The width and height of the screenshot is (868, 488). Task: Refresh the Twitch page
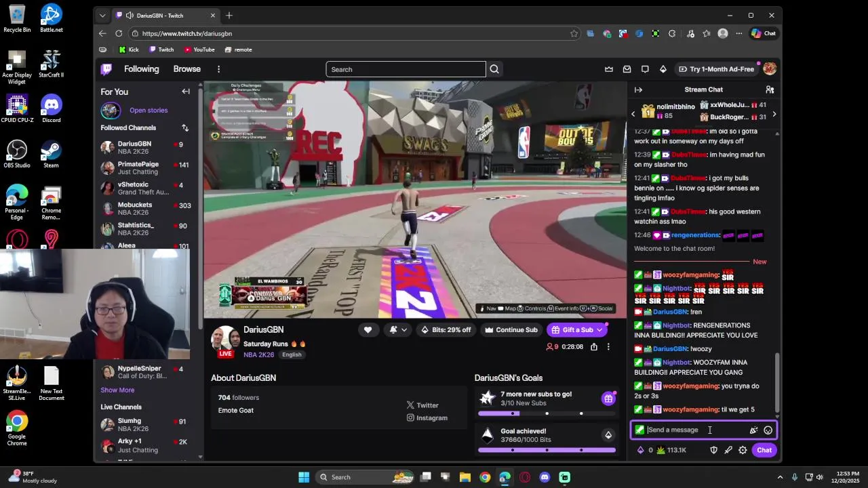click(x=119, y=33)
